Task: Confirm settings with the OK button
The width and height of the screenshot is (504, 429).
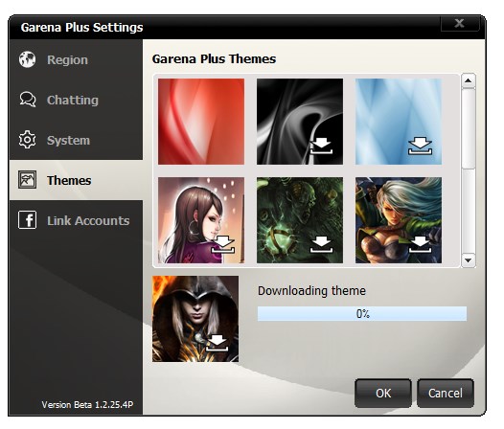Action: point(383,393)
